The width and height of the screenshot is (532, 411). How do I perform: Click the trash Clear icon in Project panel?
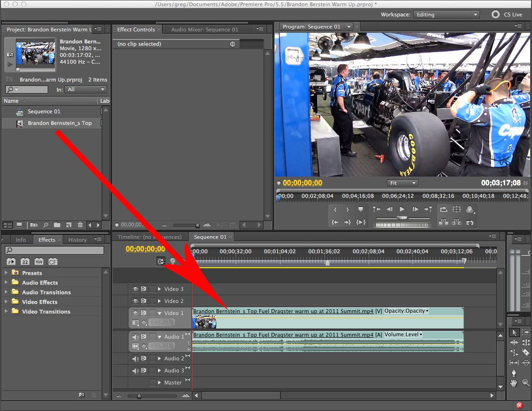80,225
